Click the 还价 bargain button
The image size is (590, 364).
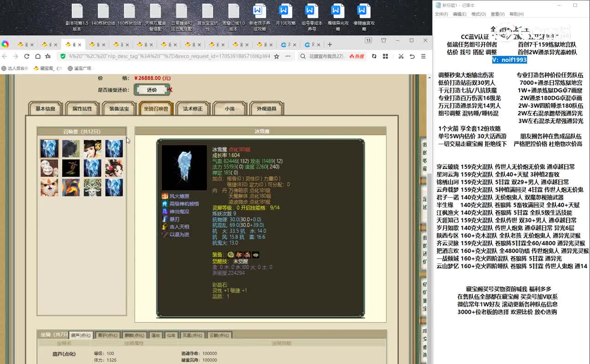tap(152, 90)
